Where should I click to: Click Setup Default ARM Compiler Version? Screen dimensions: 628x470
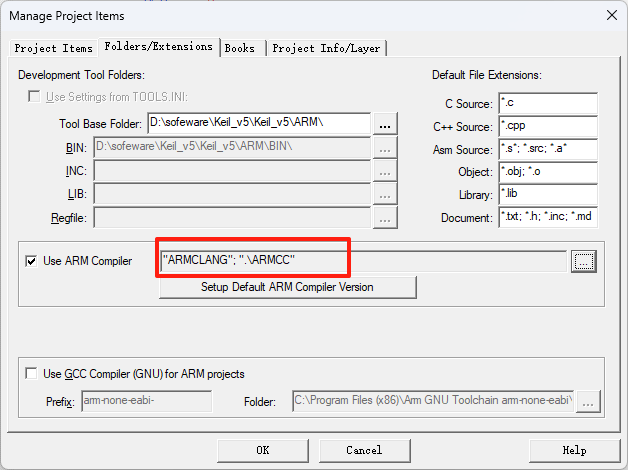click(288, 287)
